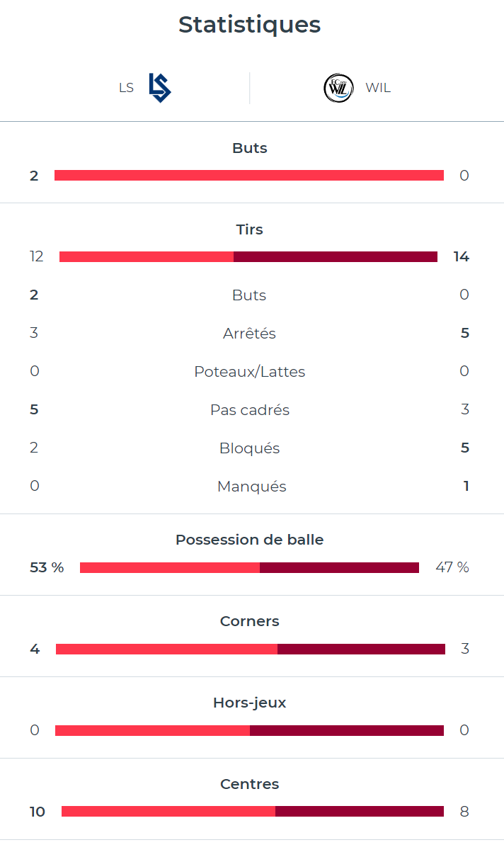Click the 53 % possession value
504x857 pixels.
[x=47, y=567]
